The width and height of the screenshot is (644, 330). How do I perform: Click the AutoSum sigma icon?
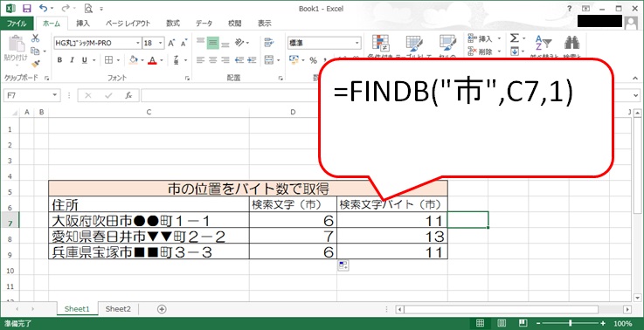[x=514, y=38]
